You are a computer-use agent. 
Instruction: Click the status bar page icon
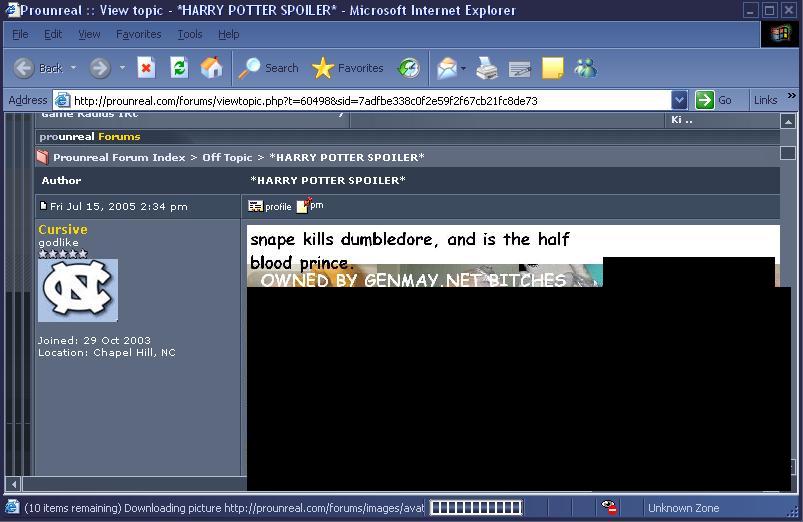[x=12, y=507]
